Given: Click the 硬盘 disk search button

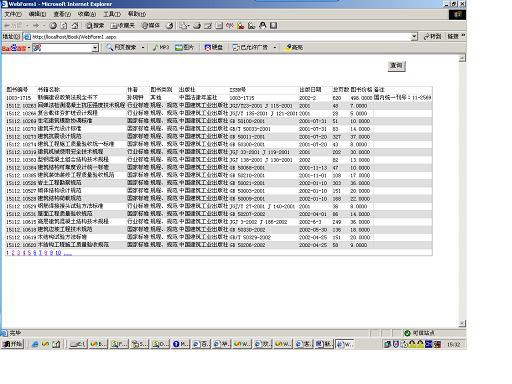Looking at the screenshot, I should point(214,47).
